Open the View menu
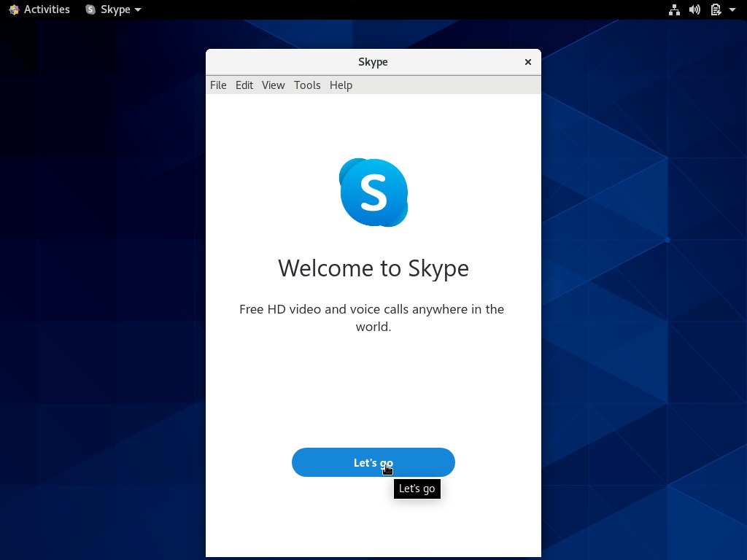The image size is (747, 560). click(273, 85)
